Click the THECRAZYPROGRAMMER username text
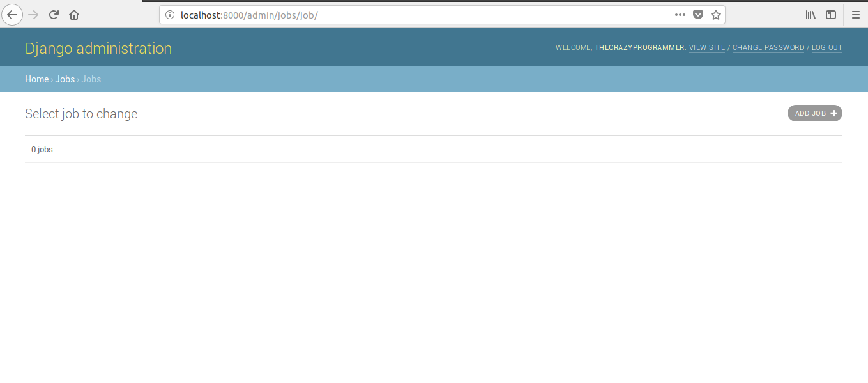The width and height of the screenshot is (868, 383). click(x=639, y=48)
